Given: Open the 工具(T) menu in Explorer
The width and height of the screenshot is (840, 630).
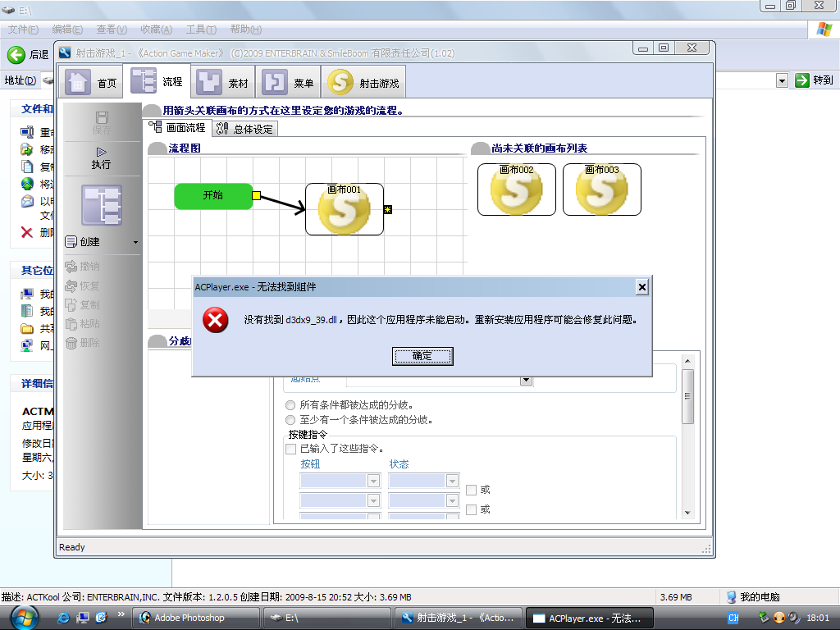Looking at the screenshot, I should 202,30.
